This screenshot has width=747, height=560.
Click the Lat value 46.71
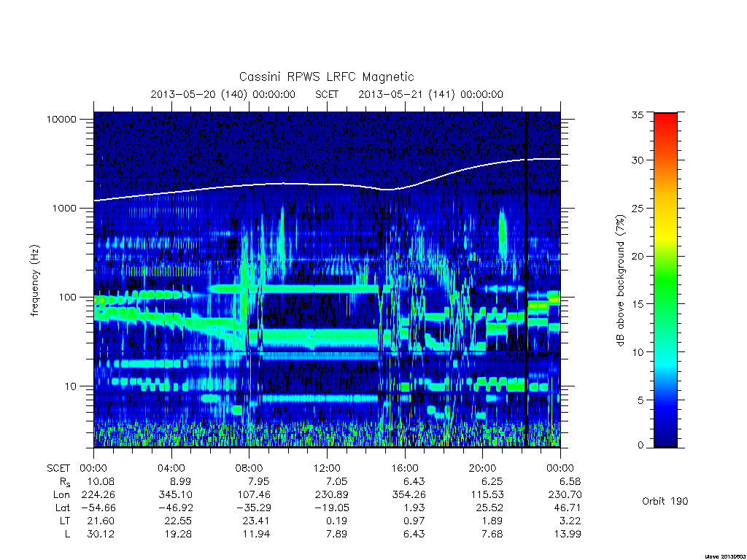coord(568,507)
